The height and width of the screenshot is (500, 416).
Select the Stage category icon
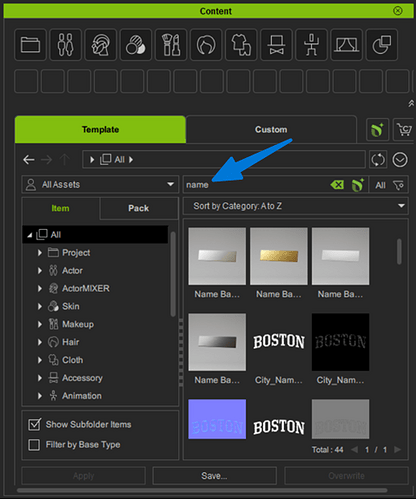(x=347, y=45)
